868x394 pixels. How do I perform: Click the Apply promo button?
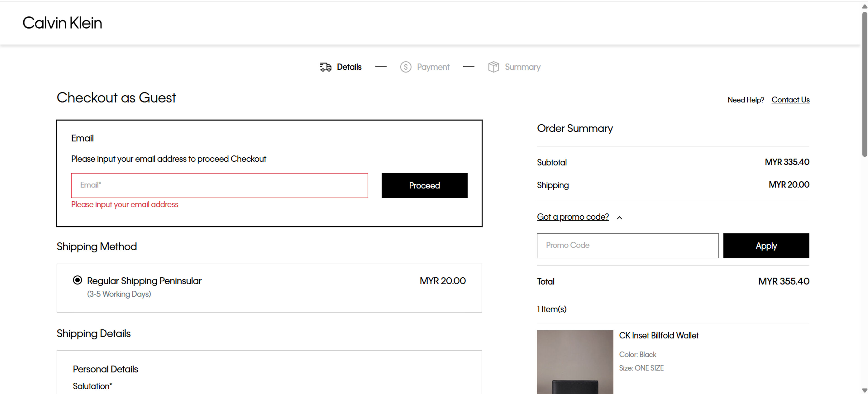point(766,246)
